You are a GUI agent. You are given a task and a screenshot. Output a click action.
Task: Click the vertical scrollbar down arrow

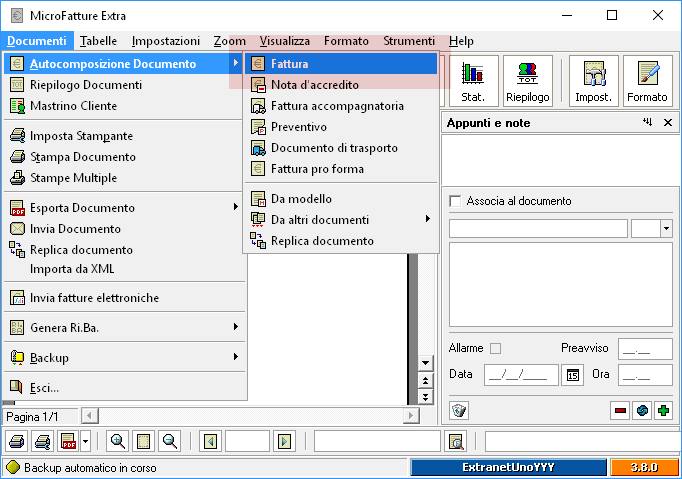coord(425,362)
